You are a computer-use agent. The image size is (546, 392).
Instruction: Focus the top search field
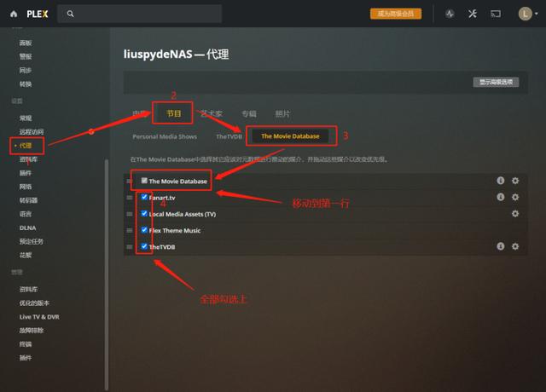tap(139, 14)
